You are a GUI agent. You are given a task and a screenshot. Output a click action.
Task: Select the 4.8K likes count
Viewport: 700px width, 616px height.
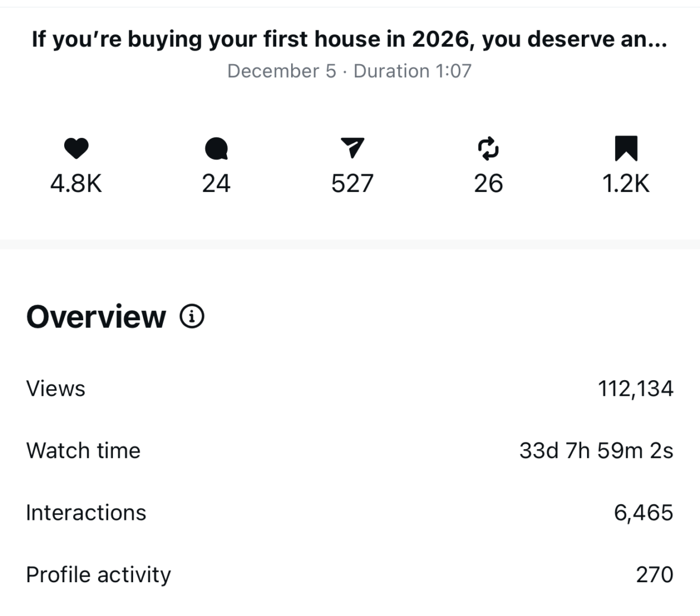(76, 184)
